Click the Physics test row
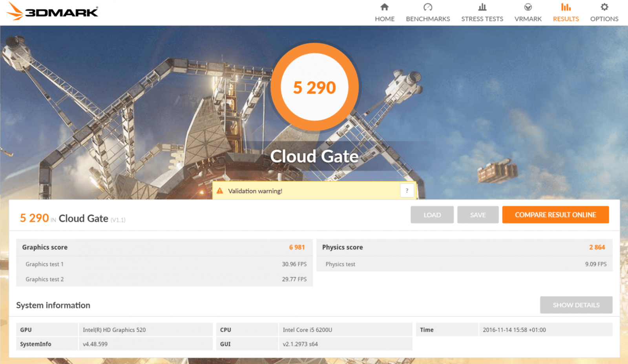 pyautogui.click(x=464, y=264)
